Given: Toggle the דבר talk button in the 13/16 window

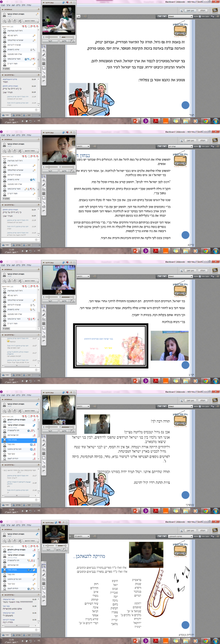Looking at the screenshot, I should pos(50,301).
